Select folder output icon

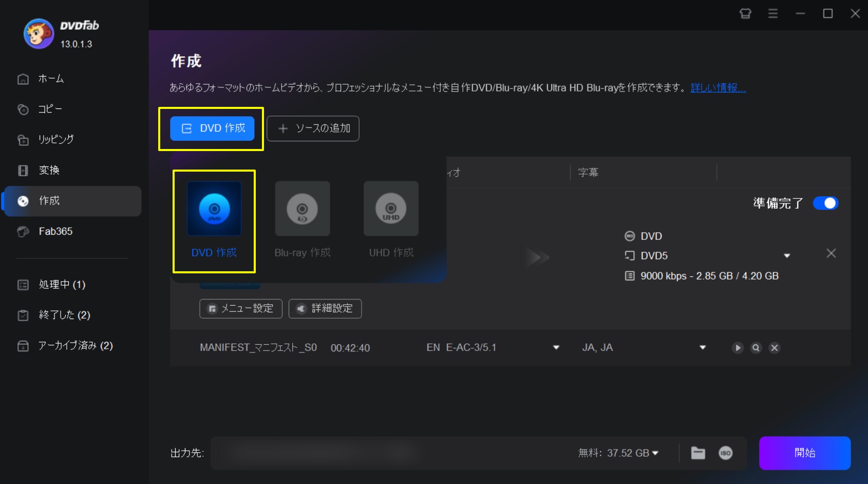coord(698,453)
